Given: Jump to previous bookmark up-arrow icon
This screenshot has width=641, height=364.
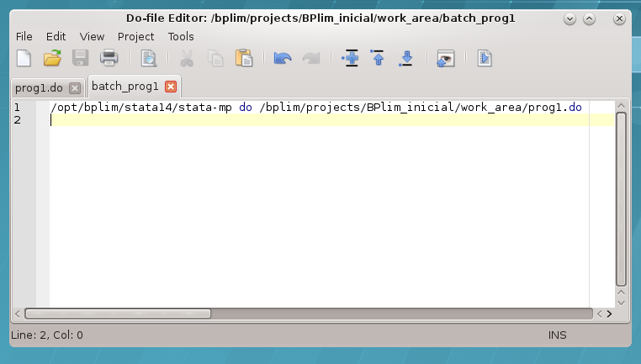Looking at the screenshot, I should coord(378,58).
